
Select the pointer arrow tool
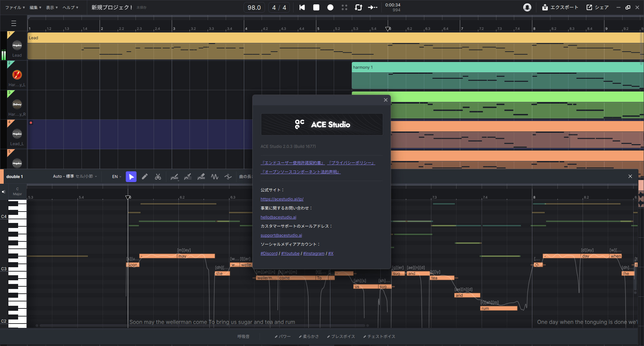pos(131,177)
